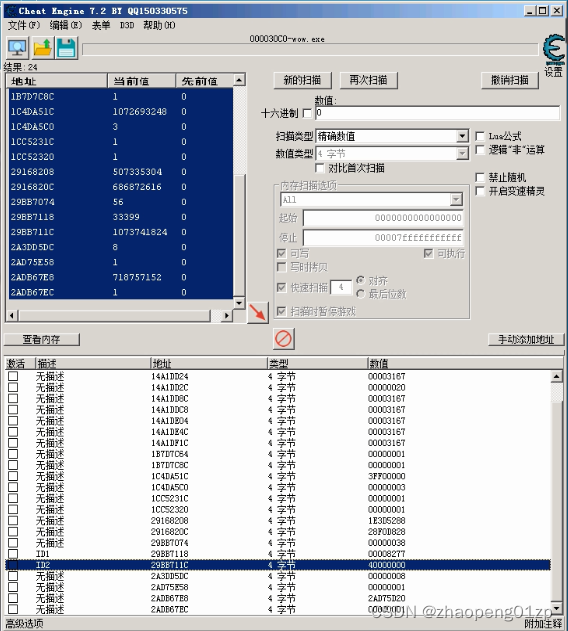568x631 pixels.
Task: Select result row 1C4DA51C
Action: tap(120, 111)
